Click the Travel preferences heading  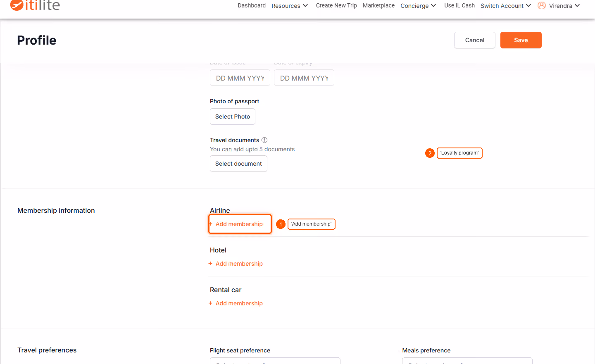47,350
